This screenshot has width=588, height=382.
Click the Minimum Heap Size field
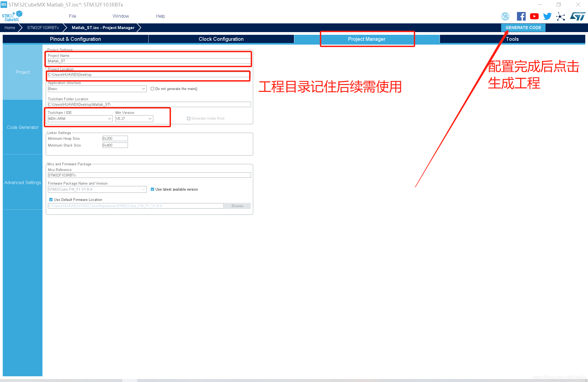tap(115, 138)
